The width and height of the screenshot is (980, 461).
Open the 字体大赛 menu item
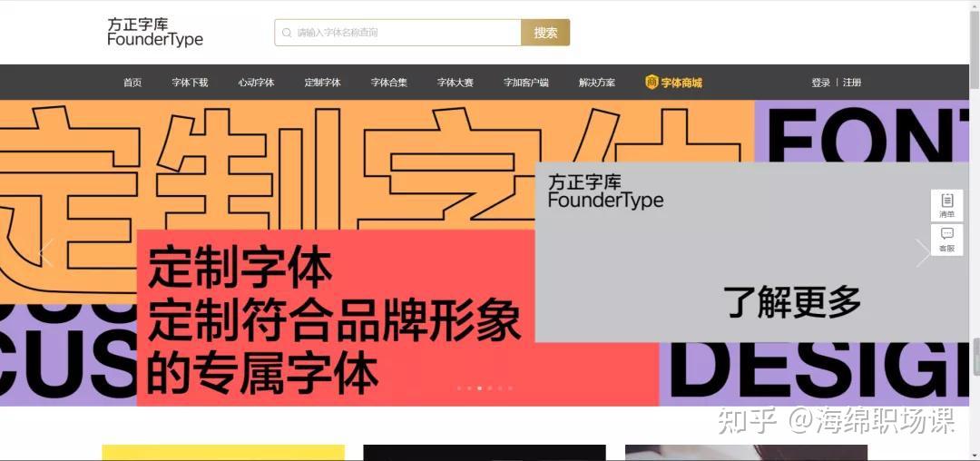pos(455,83)
